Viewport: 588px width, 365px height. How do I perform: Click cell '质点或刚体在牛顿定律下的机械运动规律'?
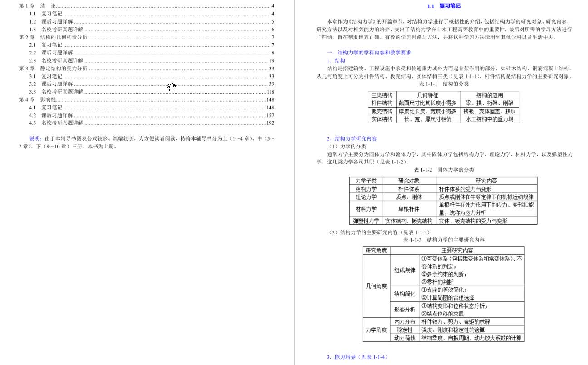(486, 197)
